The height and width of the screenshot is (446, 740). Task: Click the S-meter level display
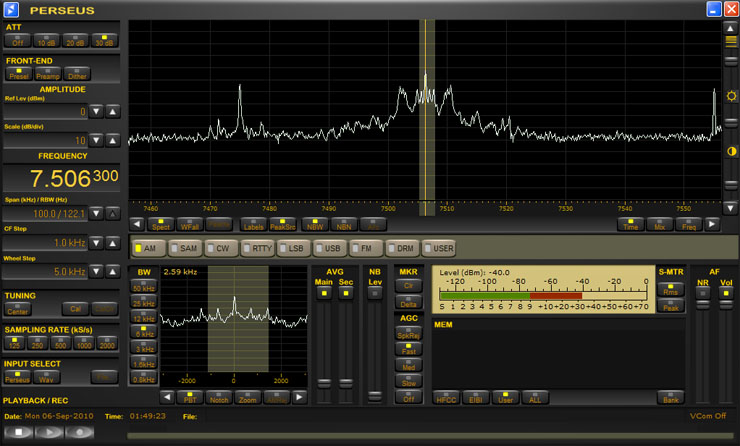pos(543,289)
